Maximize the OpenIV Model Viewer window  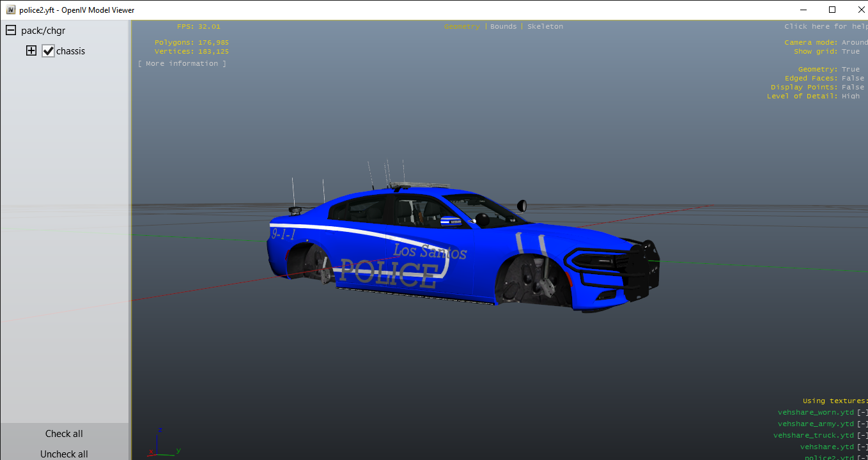coord(832,10)
